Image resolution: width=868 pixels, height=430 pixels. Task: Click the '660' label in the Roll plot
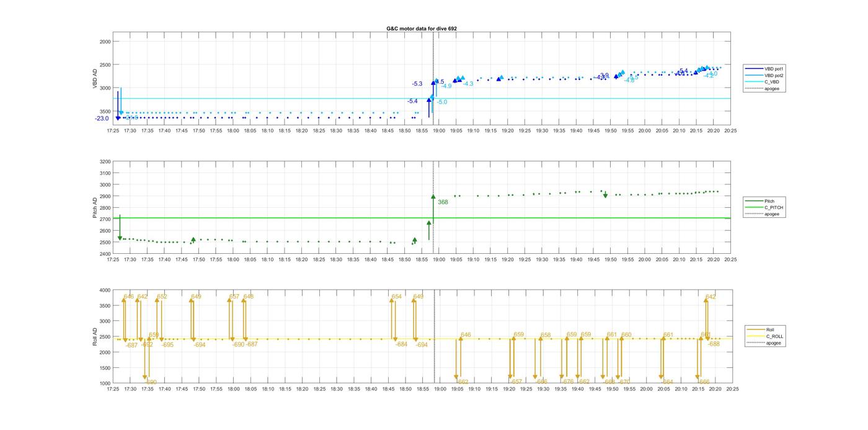click(x=626, y=334)
